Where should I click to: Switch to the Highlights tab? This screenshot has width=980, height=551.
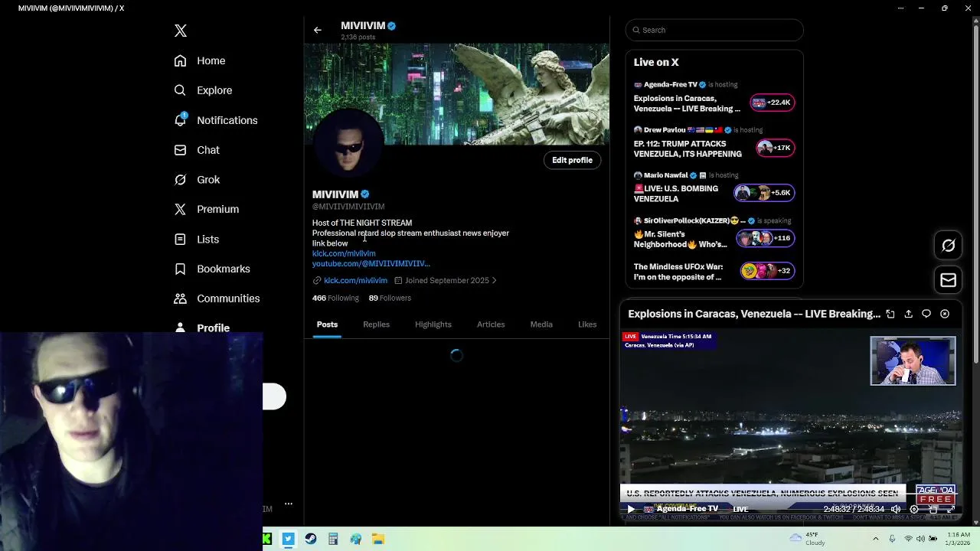point(433,324)
